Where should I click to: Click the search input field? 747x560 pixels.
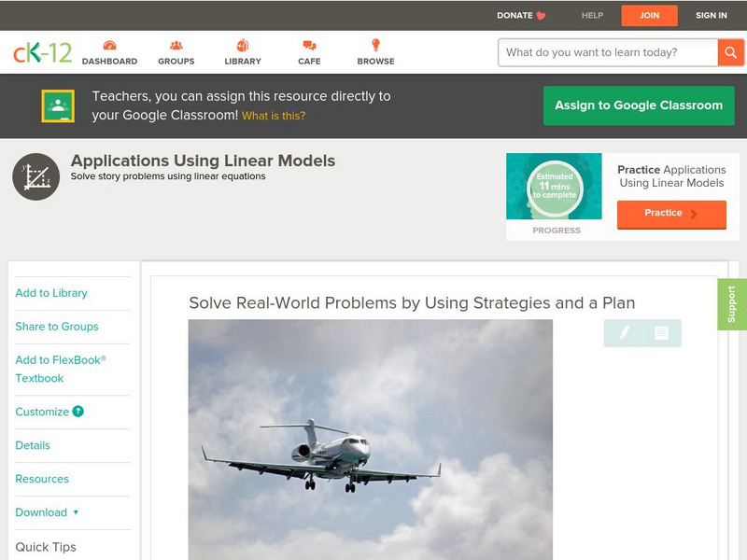(608, 52)
